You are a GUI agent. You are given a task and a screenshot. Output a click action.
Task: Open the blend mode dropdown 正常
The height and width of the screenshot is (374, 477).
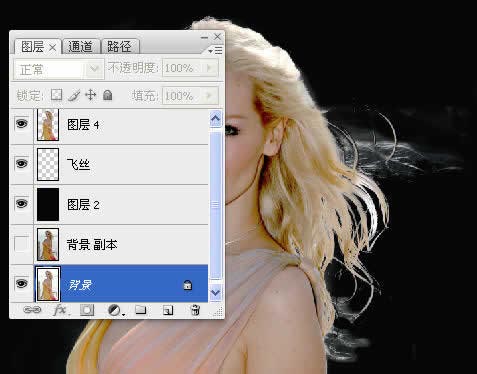[59, 70]
